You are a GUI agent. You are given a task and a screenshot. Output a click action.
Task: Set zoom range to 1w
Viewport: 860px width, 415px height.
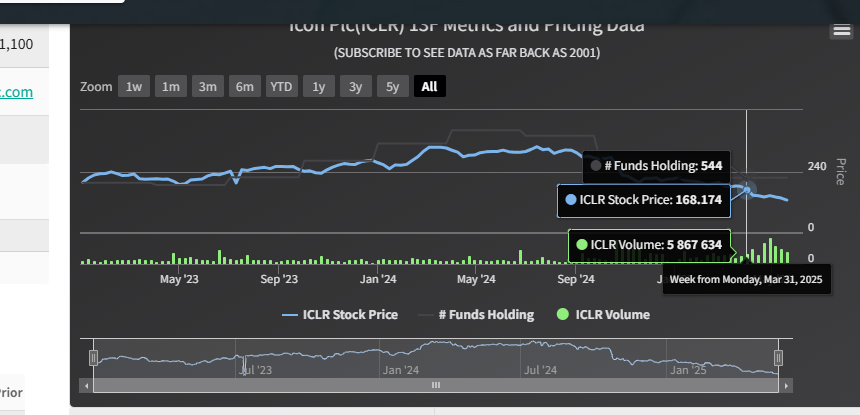(134, 87)
